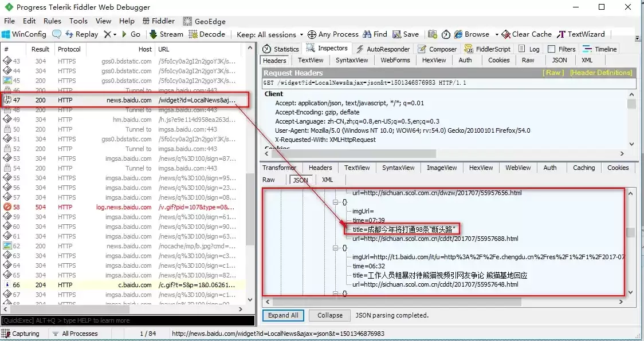Screen dimensions: 644x341
Task: Toggle Stream mode in toolbar
Action: pyautogui.click(x=166, y=34)
